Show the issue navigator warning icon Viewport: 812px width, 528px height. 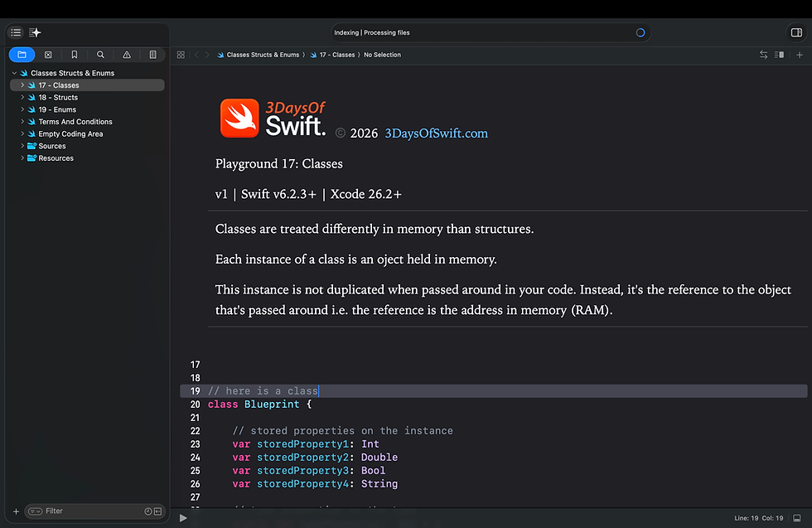(x=127, y=55)
